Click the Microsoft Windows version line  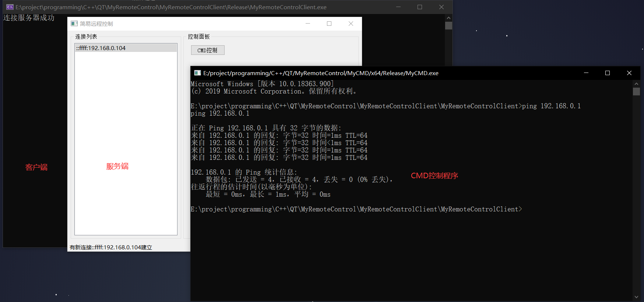(x=262, y=84)
